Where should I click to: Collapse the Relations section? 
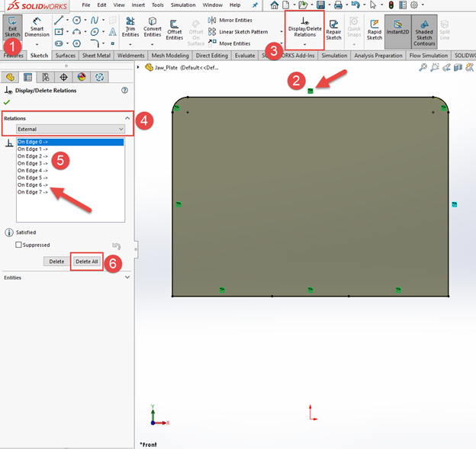(x=127, y=118)
